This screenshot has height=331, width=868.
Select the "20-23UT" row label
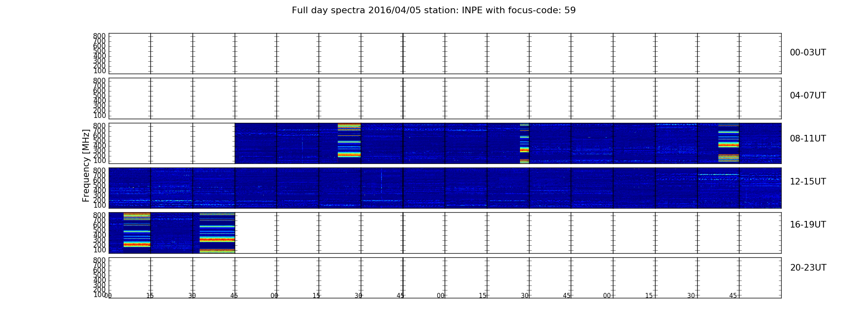coord(808,268)
